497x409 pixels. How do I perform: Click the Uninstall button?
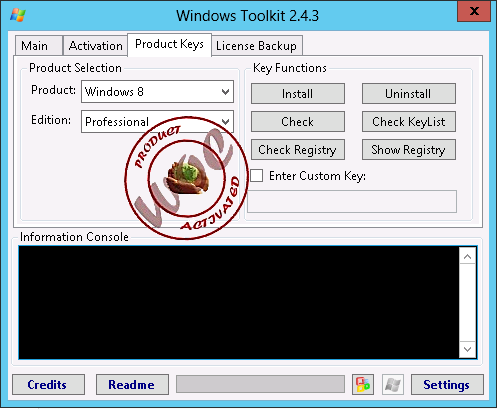(x=409, y=94)
